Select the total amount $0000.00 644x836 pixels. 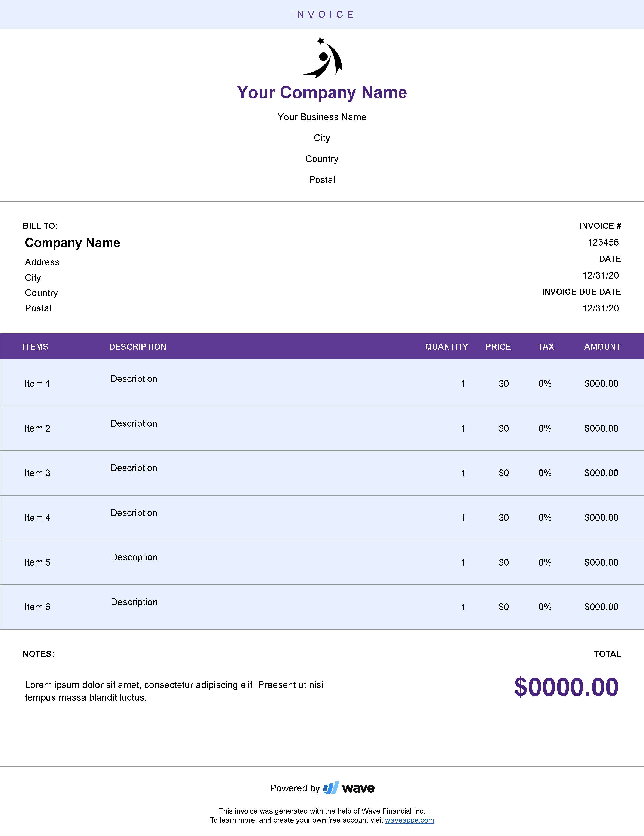pyautogui.click(x=566, y=687)
